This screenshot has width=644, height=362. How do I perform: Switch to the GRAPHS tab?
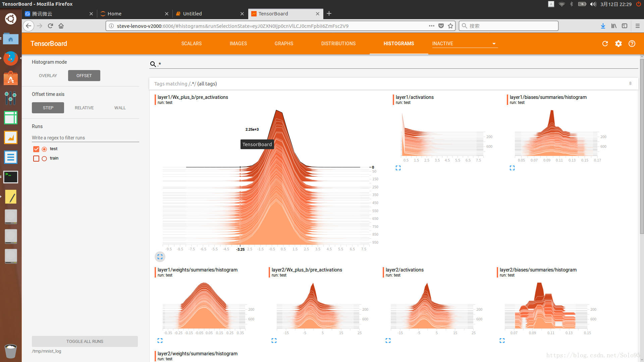[284, 44]
